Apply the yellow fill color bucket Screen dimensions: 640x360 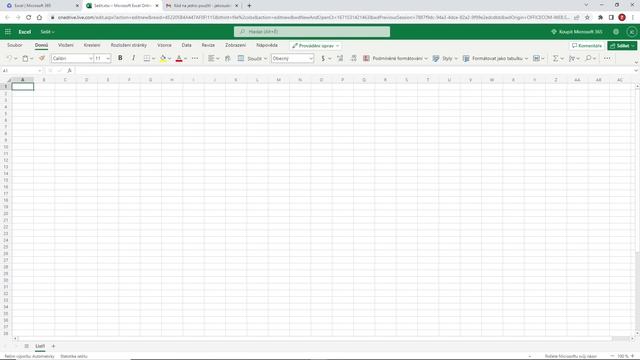[x=163, y=58]
